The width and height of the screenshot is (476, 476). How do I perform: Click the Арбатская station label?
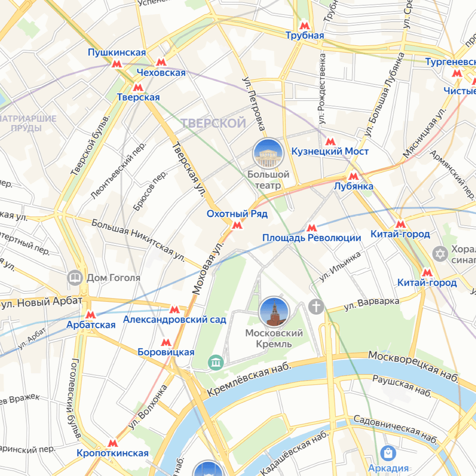pos(91,325)
